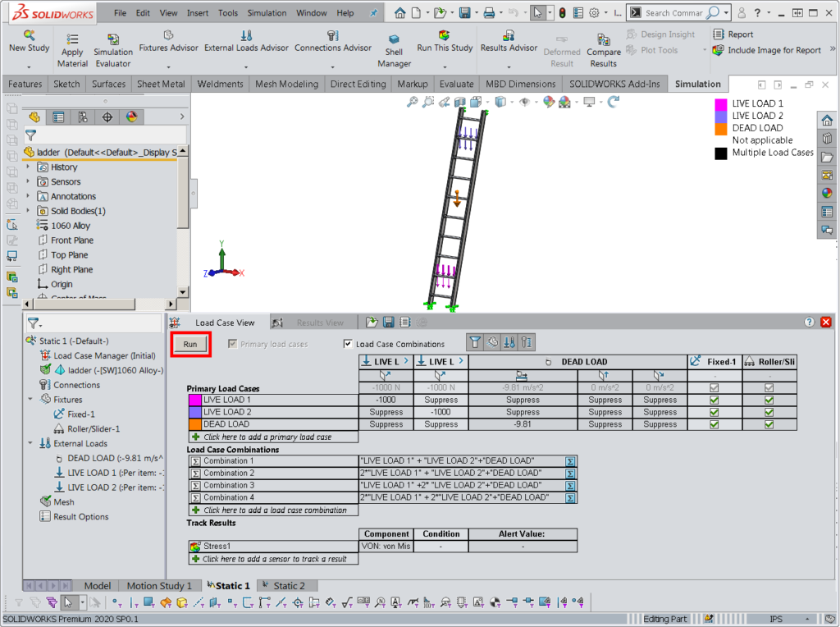Click here to add a primary load case
Viewport: 840px width, 627px height.
point(273,437)
